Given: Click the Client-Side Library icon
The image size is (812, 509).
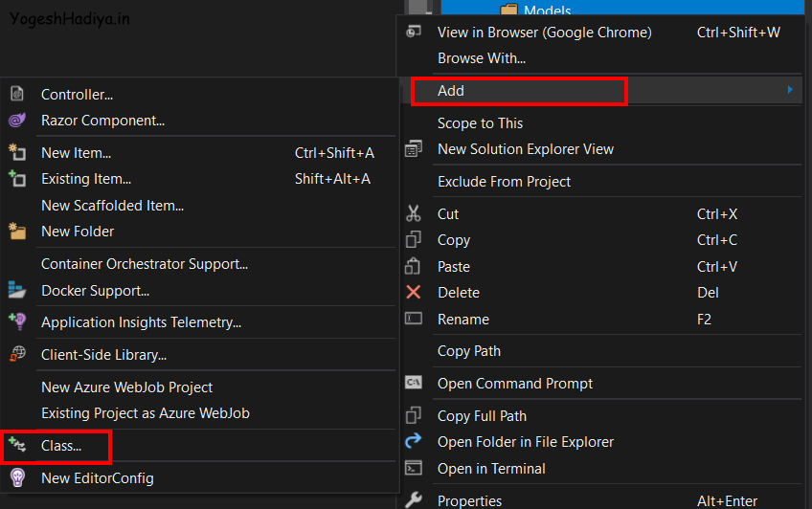Looking at the screenshot, I should [x=16, y=354].
